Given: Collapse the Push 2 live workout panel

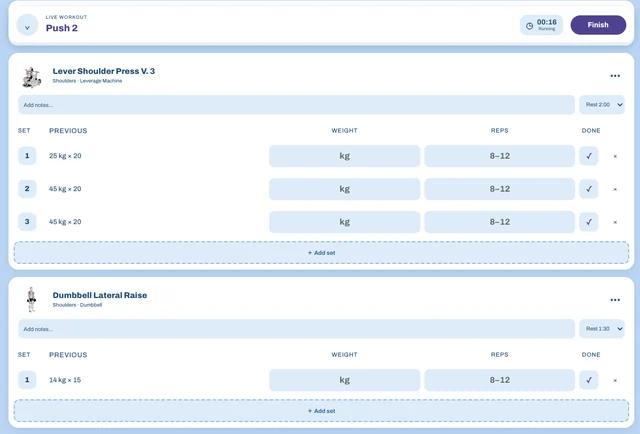Looking at the screenshot, I should (27, 25).
